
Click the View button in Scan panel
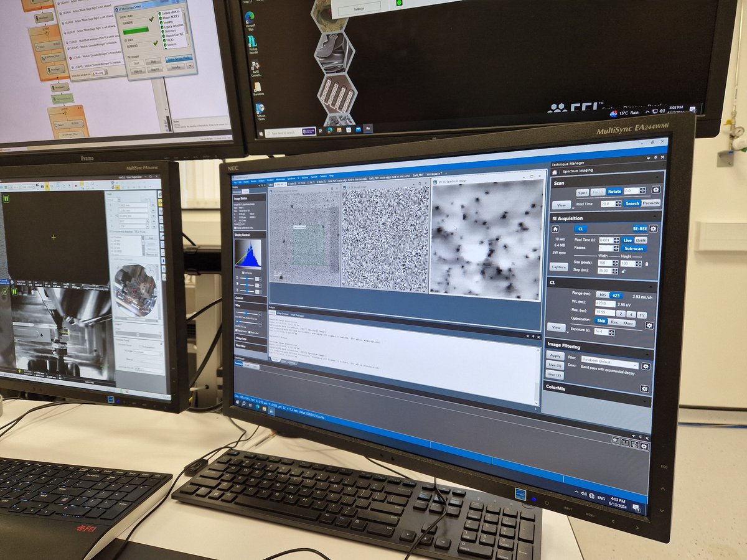click(x=561, y=205)
